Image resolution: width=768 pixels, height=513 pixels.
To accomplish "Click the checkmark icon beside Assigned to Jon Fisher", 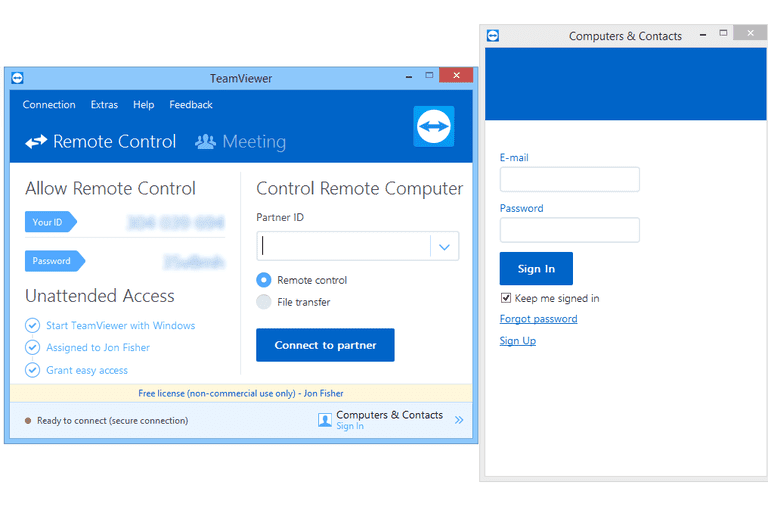I will tap(32, 347).
